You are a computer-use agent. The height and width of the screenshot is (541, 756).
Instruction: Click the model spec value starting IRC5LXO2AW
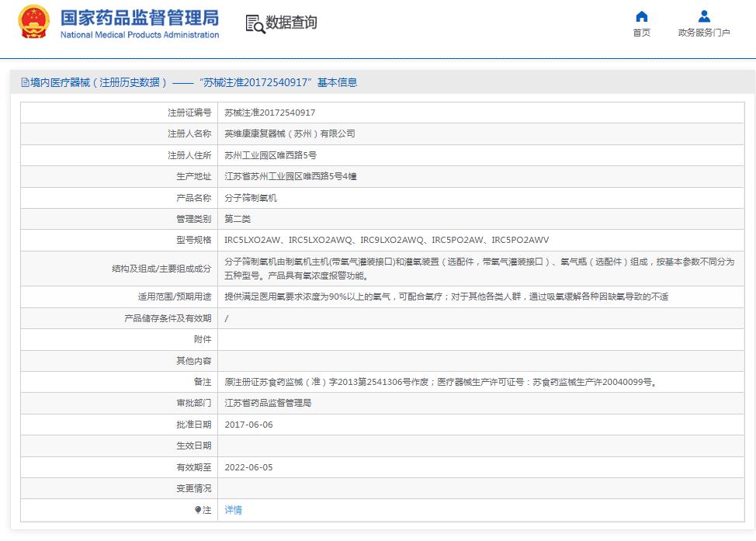[386, 240]
